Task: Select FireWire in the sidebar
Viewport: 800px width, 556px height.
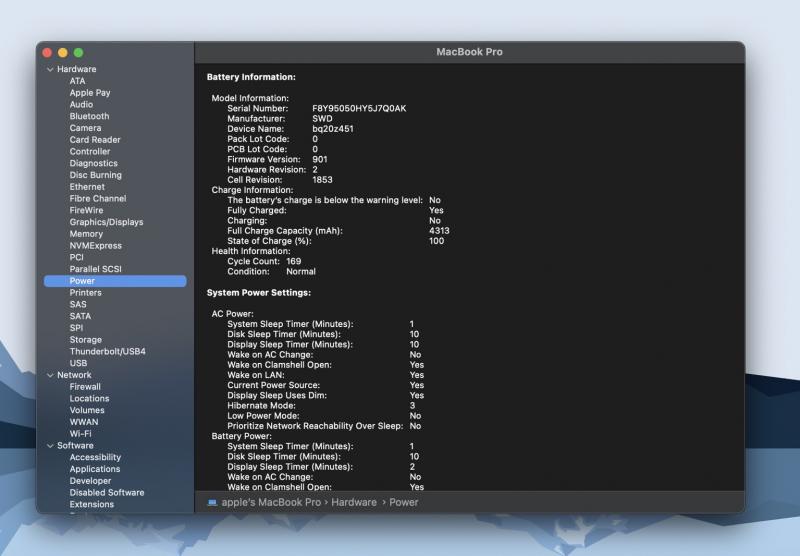Action: tap(86, 210)
